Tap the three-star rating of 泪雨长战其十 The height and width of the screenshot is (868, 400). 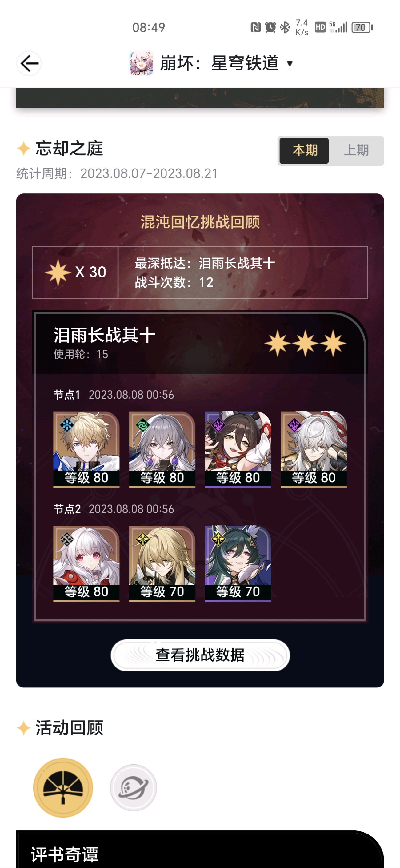pyautogui.click(x=305, y=343)
